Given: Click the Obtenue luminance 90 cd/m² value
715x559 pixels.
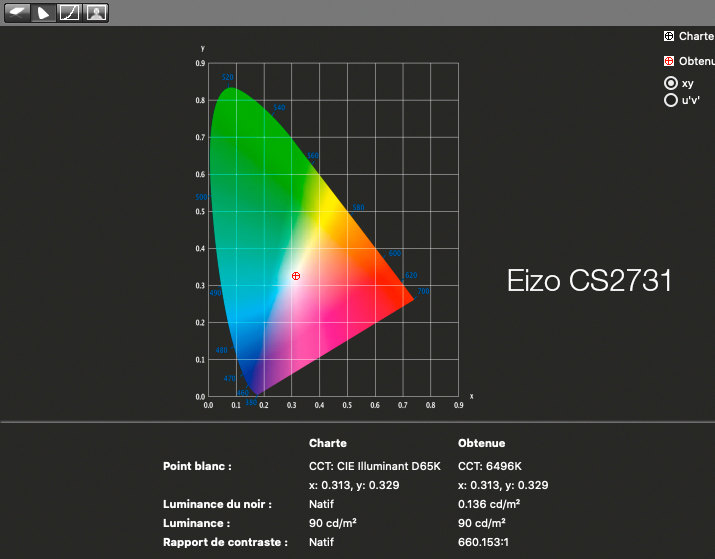Looking at the screenshot, I should pos(482,523).
